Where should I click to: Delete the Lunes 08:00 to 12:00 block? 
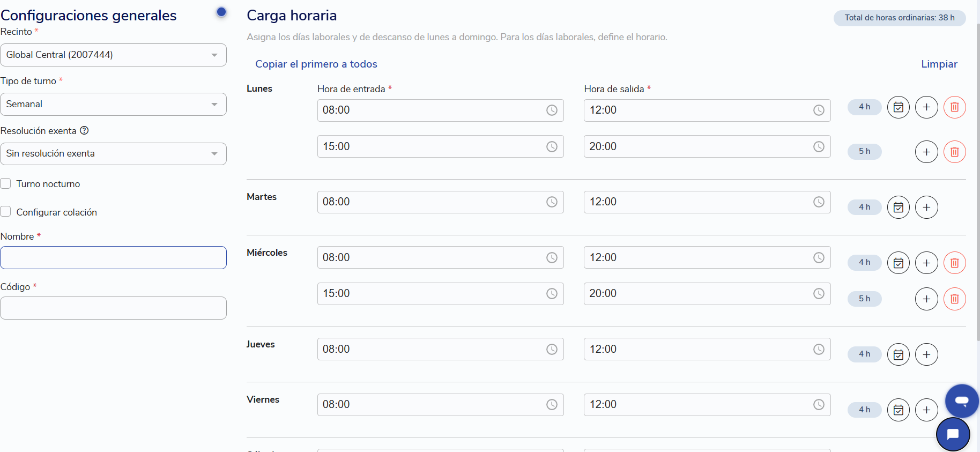pos(955,107)
